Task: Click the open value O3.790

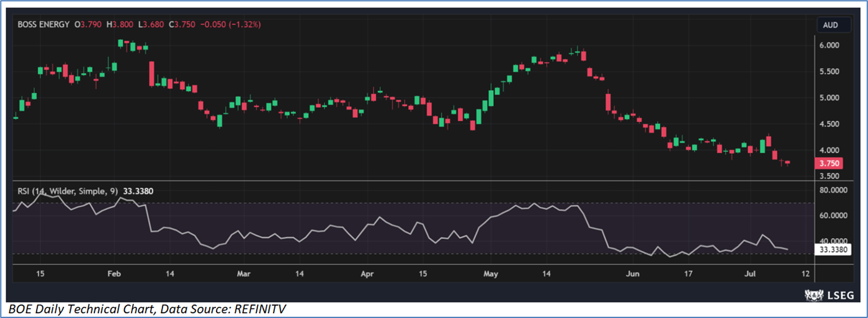Action: pyautogui.click(x=89, y=24)
